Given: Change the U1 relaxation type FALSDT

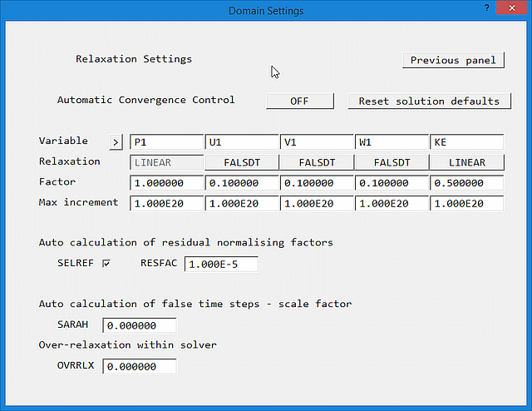Looking at the screenshot, I should pos(241,162).
